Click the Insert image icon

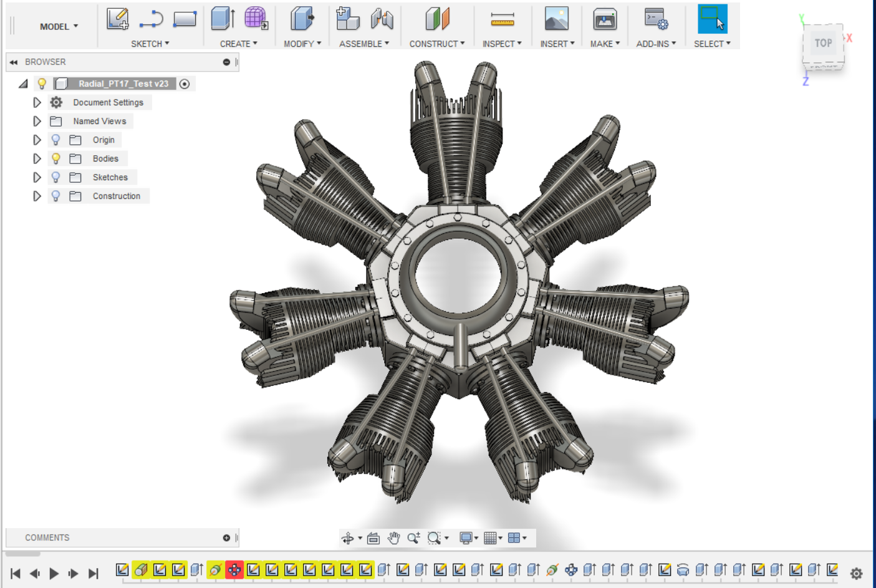click(556, 19)
